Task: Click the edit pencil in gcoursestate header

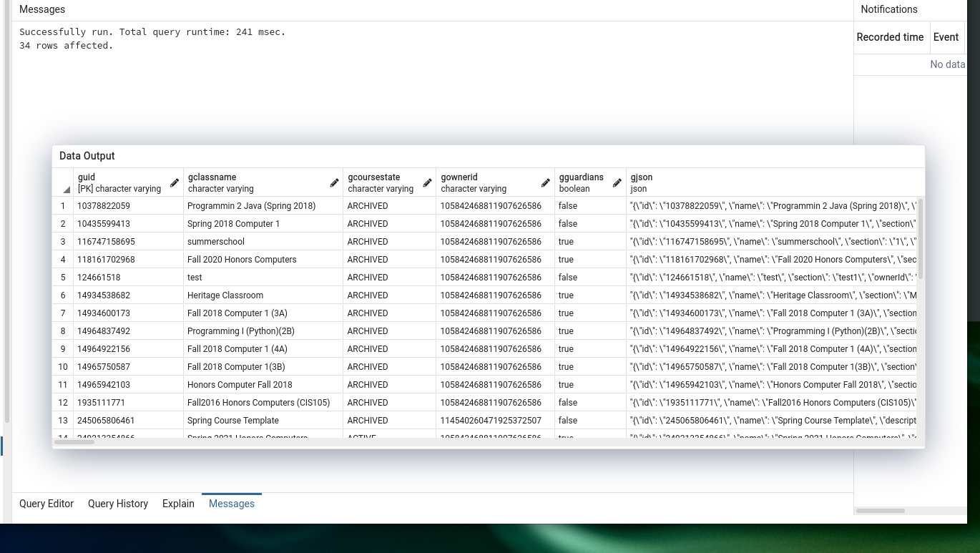Action: [427, 183]
